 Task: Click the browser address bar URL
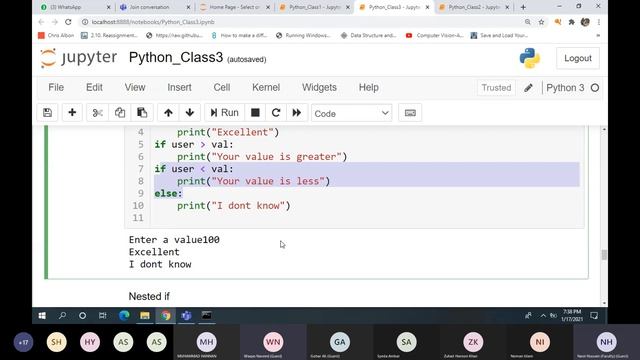153,22
